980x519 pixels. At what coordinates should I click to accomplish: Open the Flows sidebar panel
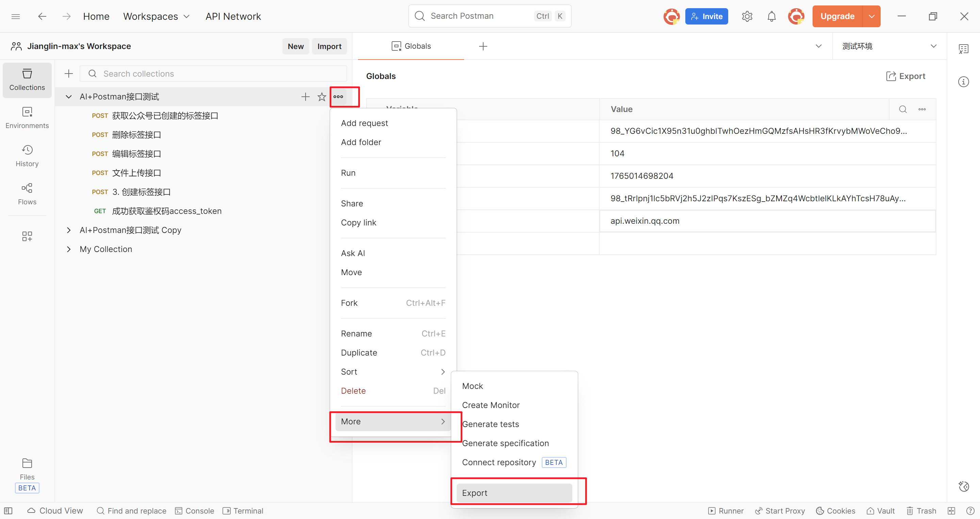click(27, 194)
